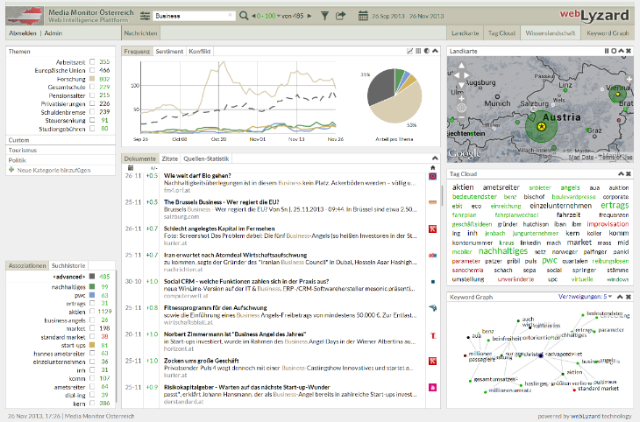Open the advanced search options sliders icon
Image resolution: width=640 pixels, height=422 pixels.
pyautogui.click(x=145, y=16)
